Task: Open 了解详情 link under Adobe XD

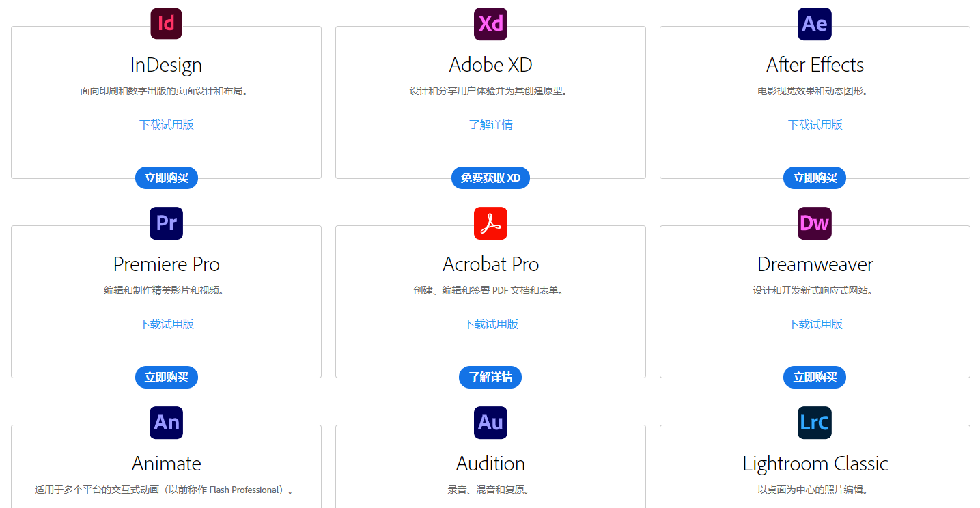Action: [x=490, y=125]
